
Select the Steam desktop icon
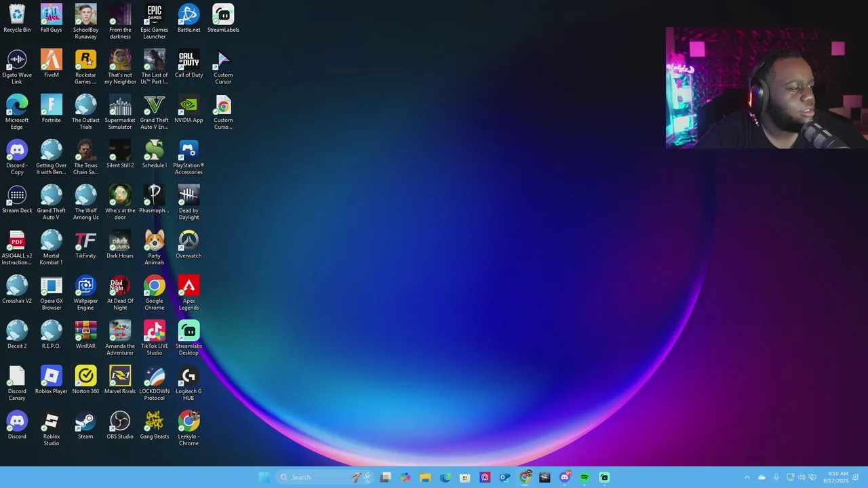[85, 425]
